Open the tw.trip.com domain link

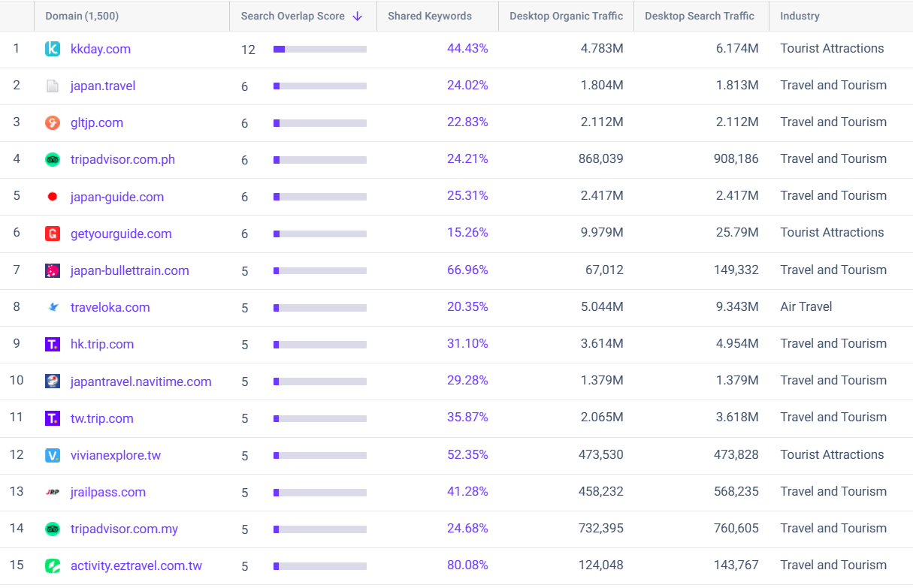102,418
